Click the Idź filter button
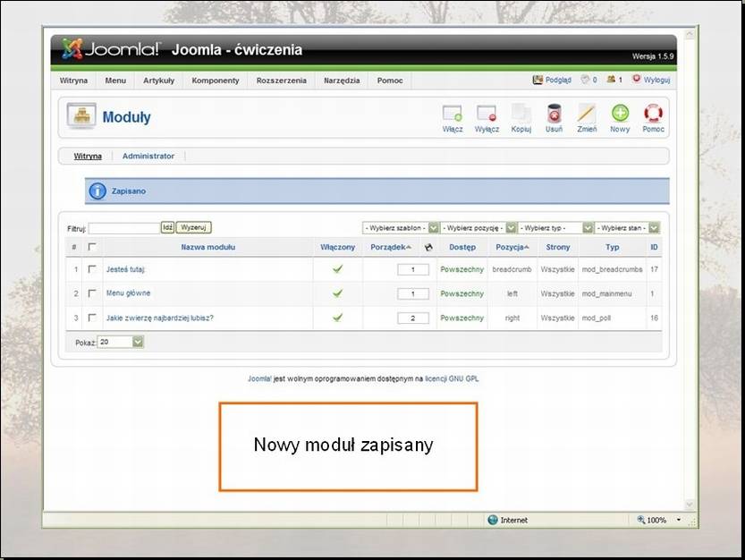745x560 pixels. 168,228
